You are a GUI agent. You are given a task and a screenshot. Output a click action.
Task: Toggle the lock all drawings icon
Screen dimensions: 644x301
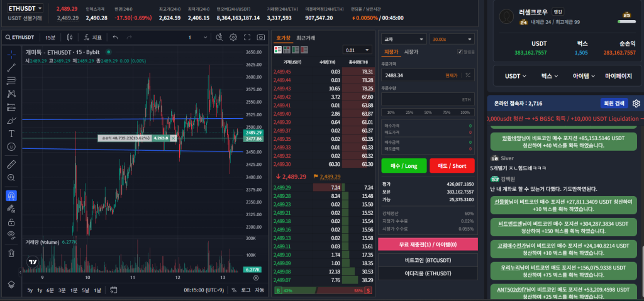click(x=11, y=221)
